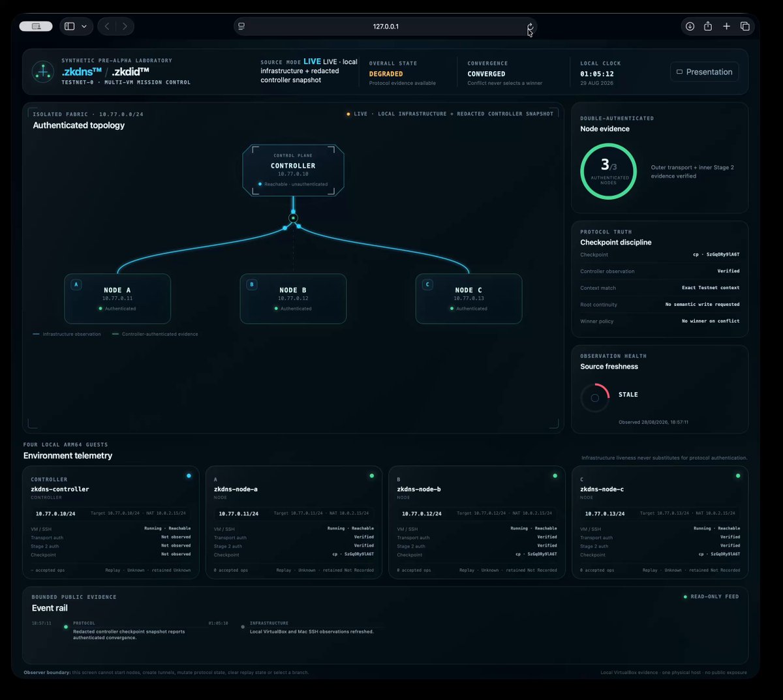This screenshot has height=700, width=783.
Task: Click the zkdns-node-c card status dot
Action: (x=738, y=476)
